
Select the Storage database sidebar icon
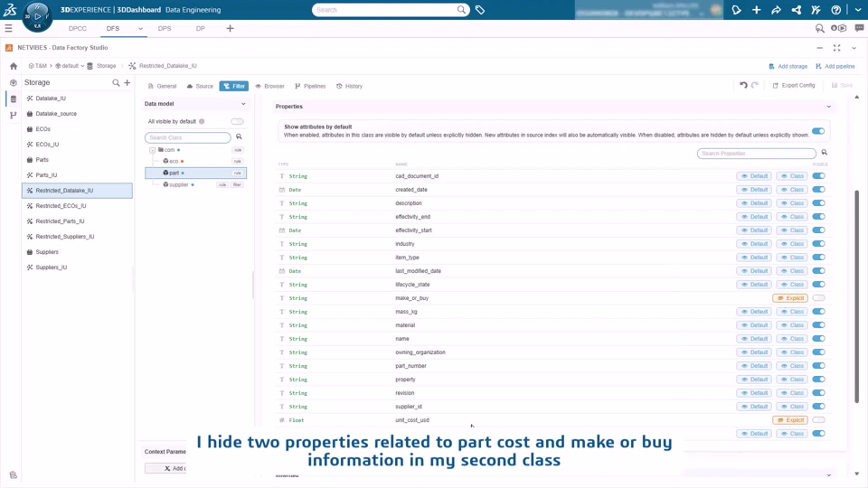(14, 99)
